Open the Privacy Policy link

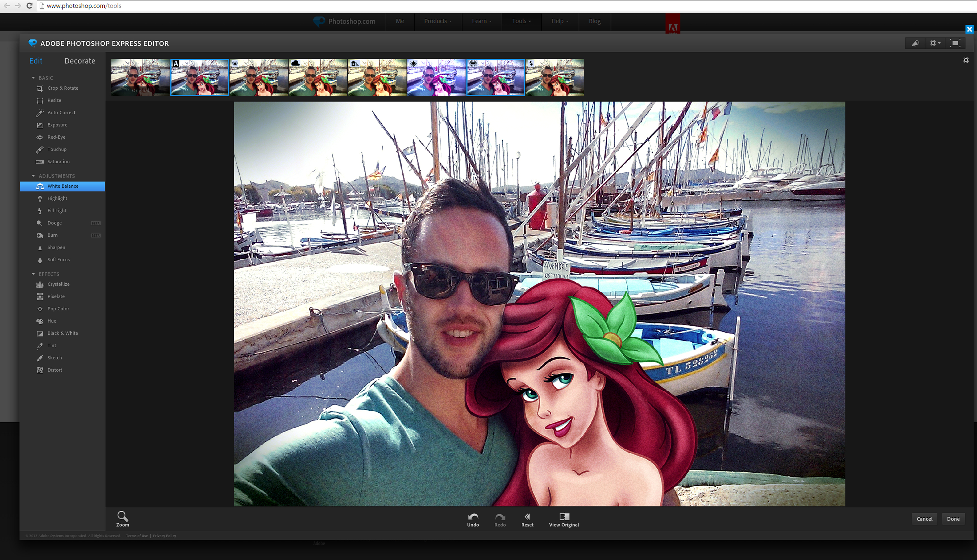tap(164, 536)
